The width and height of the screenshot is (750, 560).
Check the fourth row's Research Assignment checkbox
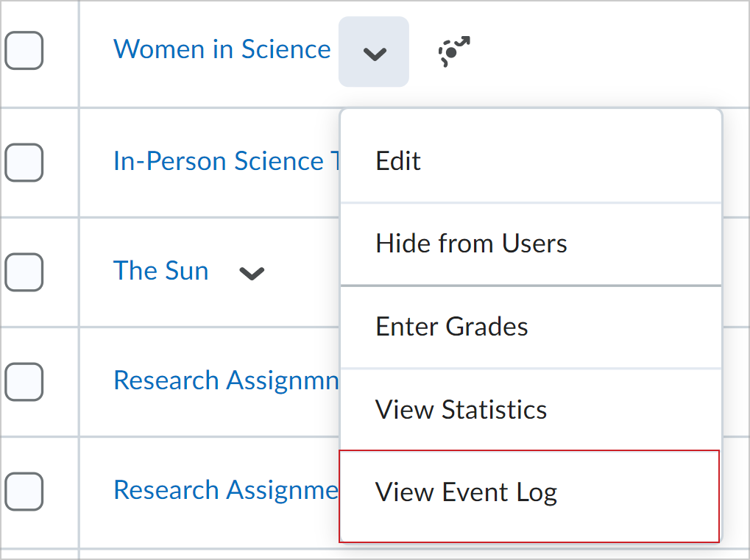coord(24,382)
